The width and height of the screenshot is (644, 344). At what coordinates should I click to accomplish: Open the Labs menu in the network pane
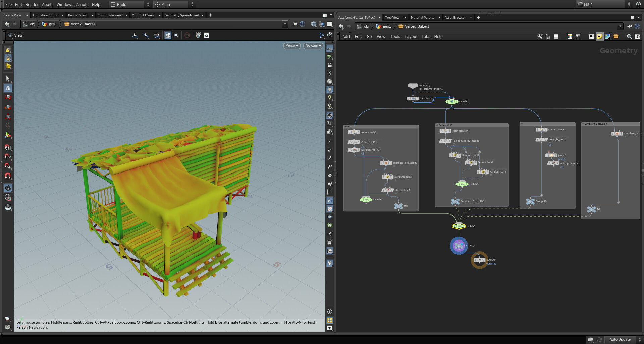click(x=426, y=36)
